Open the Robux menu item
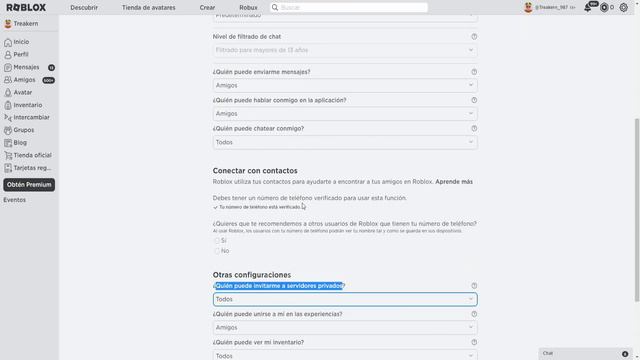The height and width of the screenshot is (360, 640). 248,7
